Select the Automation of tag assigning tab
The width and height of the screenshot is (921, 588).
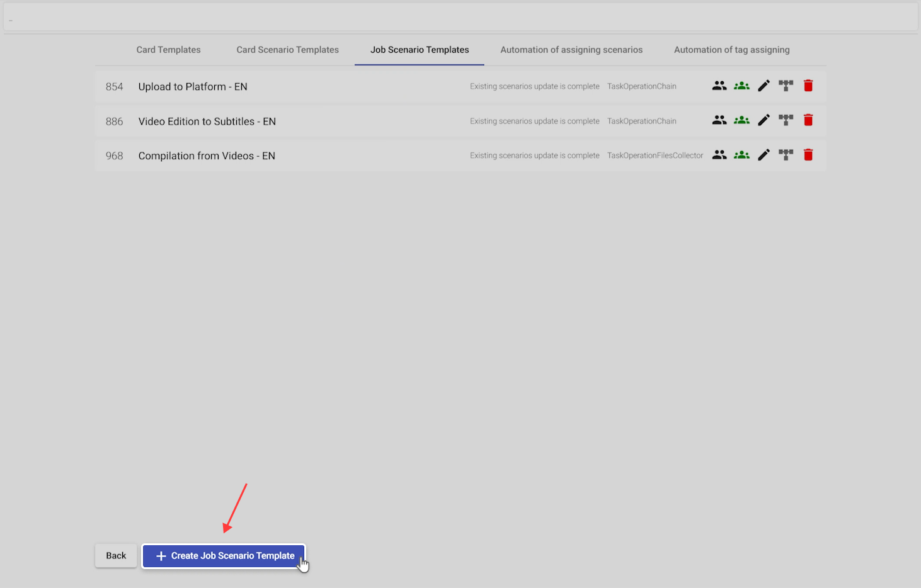click(731, 50)
